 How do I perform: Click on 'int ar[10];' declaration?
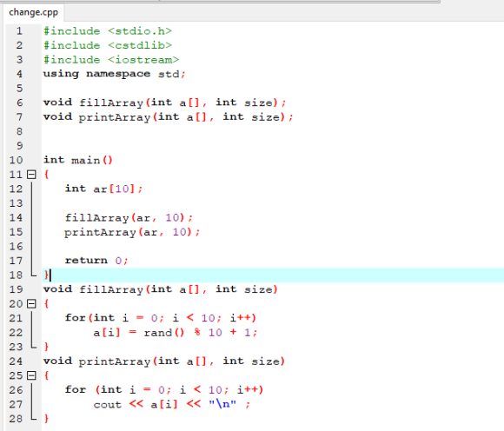(103, 189)
